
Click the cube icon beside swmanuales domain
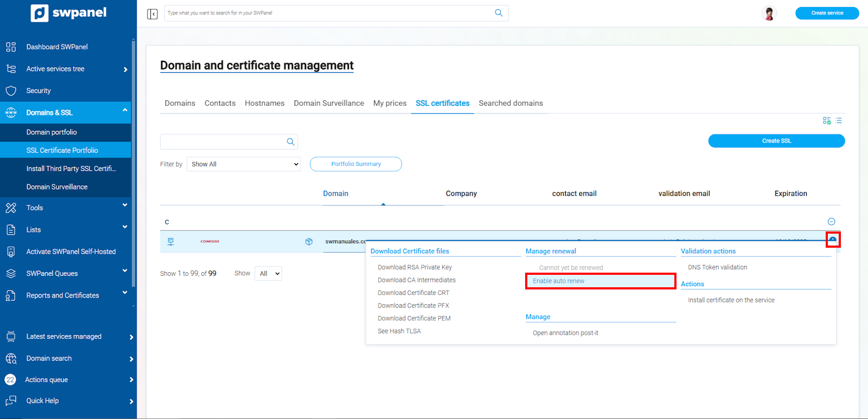309,242
